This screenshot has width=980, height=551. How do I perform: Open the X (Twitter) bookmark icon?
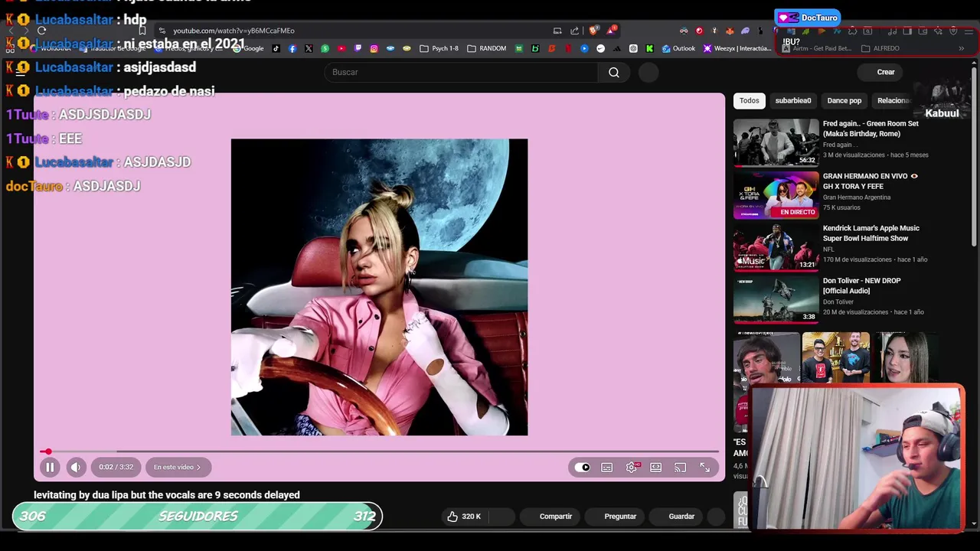point(309,48)
